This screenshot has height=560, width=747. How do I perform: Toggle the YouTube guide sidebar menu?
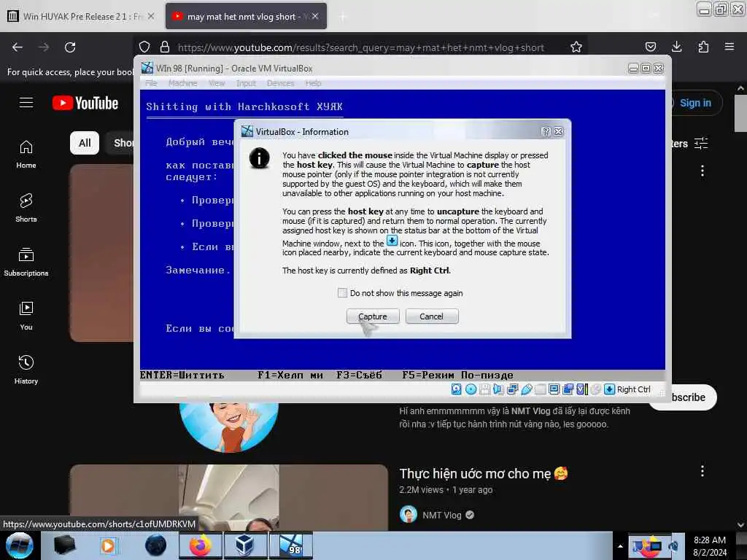[x=26, y=103]
